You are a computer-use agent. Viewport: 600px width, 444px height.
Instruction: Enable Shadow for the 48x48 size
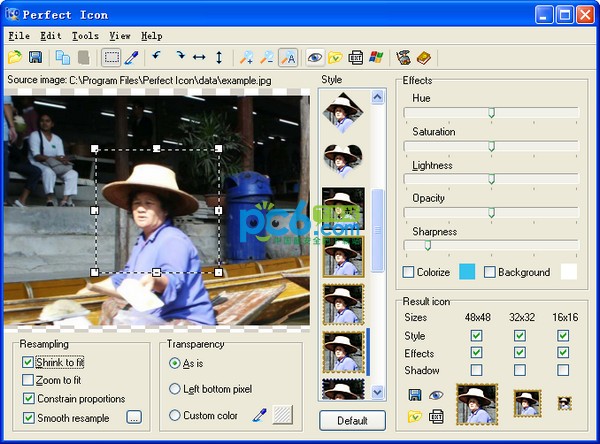[476, 370]
